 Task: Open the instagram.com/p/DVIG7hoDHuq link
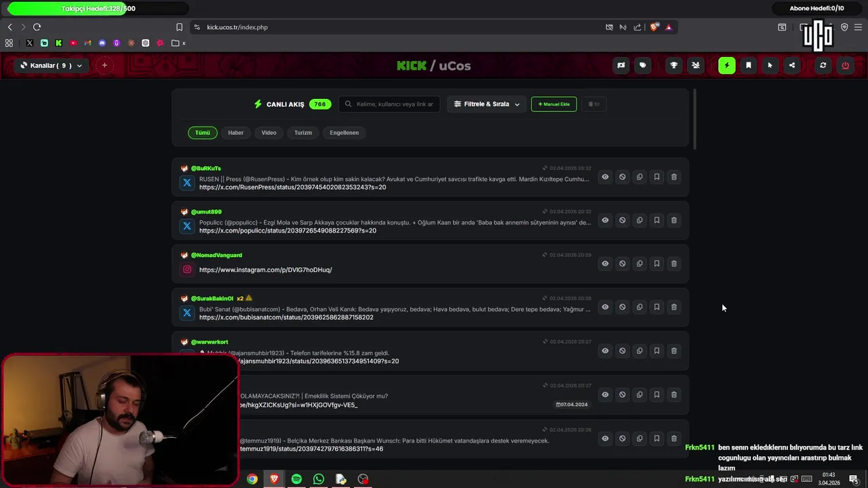(266, 270)
